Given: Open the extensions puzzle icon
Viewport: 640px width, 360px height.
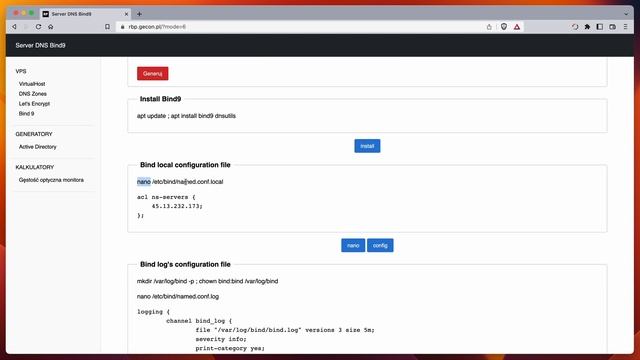Looking at the screenshot, I should click(x=587, y=27).
